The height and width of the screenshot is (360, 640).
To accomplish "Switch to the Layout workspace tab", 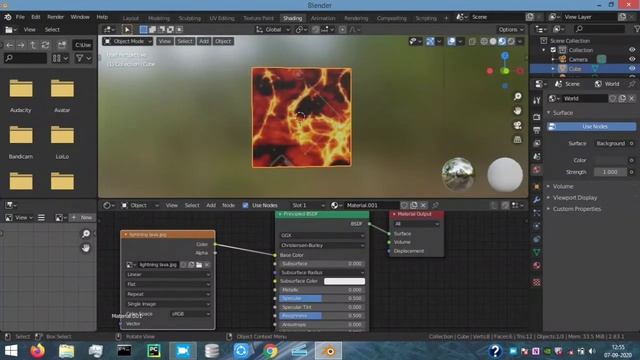I will point(131,18).
